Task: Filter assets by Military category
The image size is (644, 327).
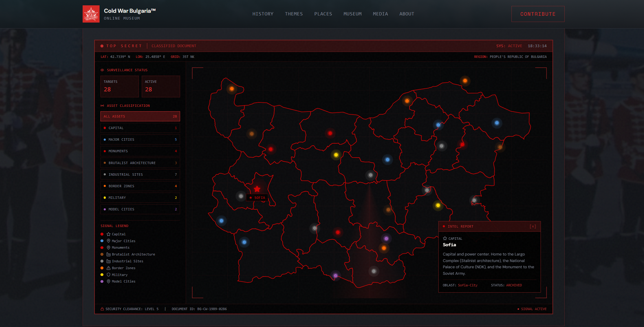Action: pos(140,198)
